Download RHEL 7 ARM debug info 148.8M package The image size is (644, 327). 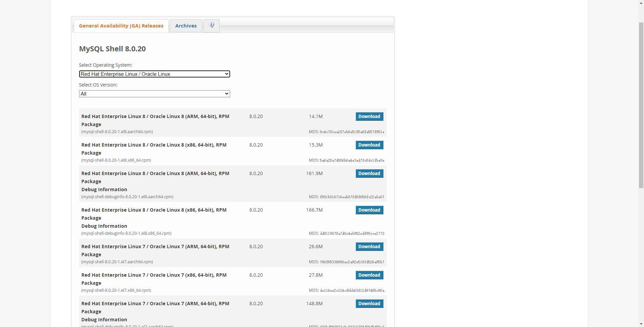coord(369,304)
